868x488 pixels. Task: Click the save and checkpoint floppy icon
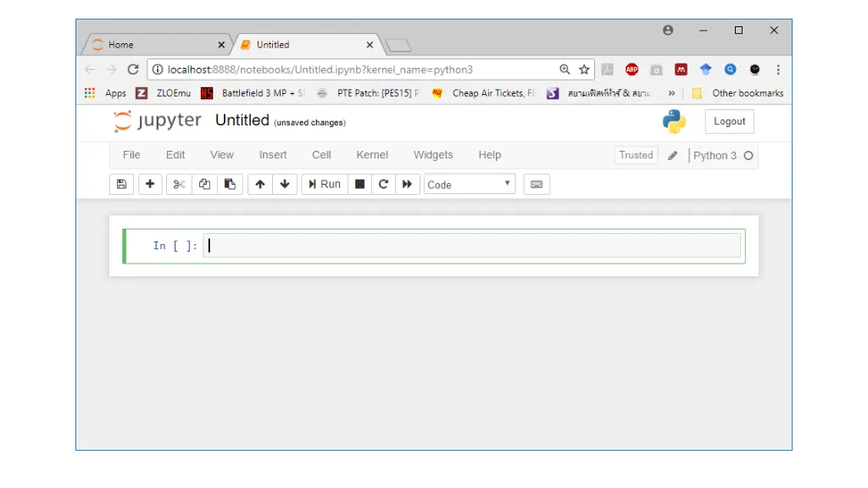[x=122, y=184]
